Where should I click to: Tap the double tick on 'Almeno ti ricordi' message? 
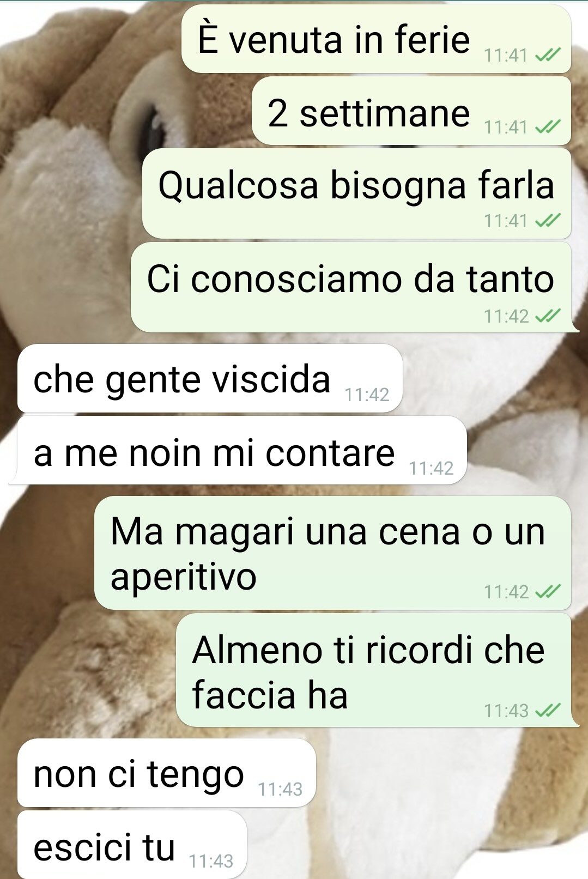(548, 710)
